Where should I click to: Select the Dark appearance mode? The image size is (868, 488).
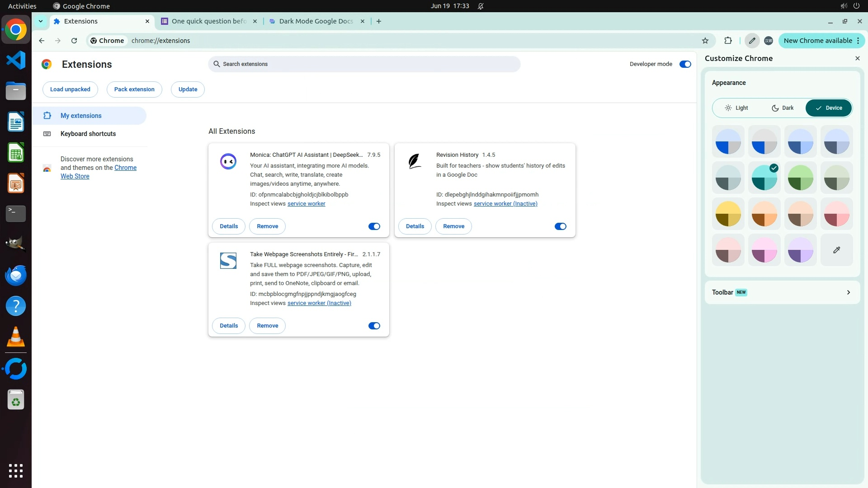pyautogui.click(x=783, y=108)
